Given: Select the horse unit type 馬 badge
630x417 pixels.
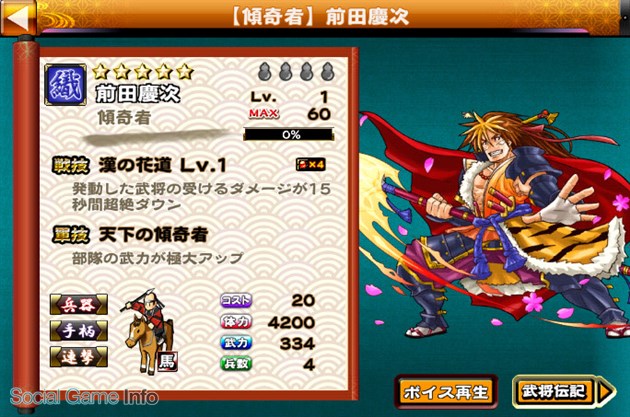Looking at the screenshot, I should click(167, 362).
